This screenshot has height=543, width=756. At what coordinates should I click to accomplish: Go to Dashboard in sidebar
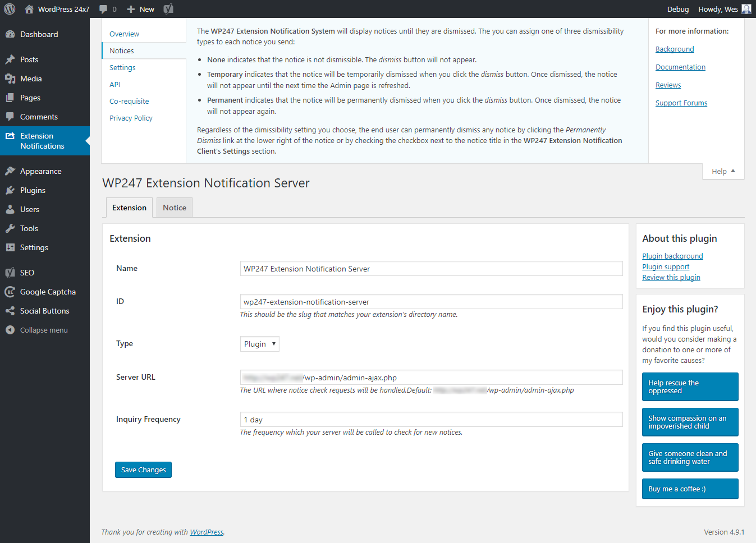[45, 34]
